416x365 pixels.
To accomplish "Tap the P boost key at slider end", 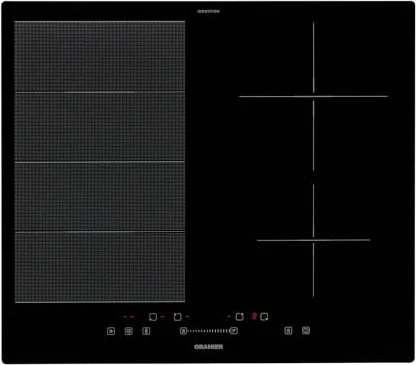I will pos(234,331).
